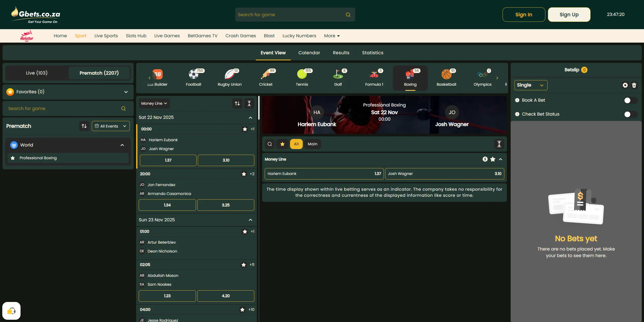The width and height of the screenshot is (644, 322).
Task: Favorite the Eubank vs Wagner event star
Action: tap(245, 129)
